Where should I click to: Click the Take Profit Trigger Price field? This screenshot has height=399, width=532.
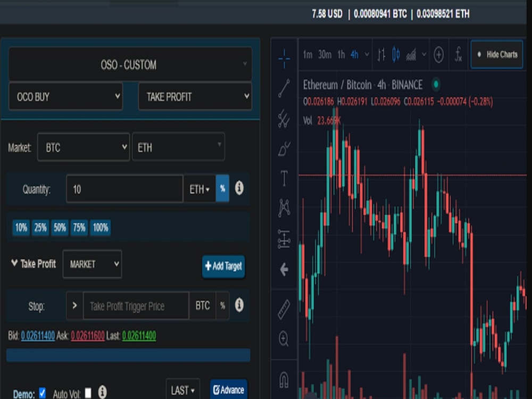pos(136,306)
